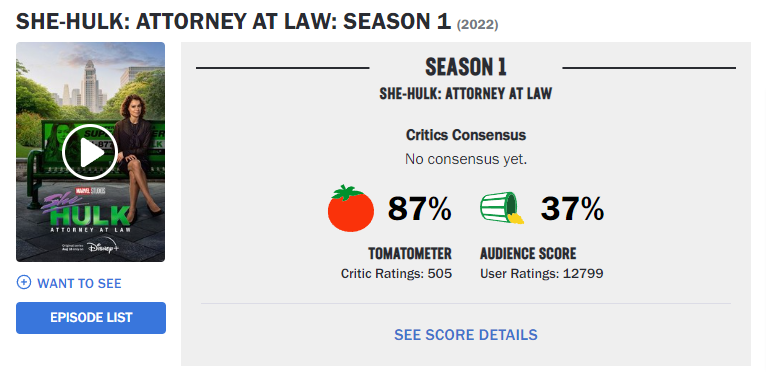
Task: Click the She-Hulk poster thumbnail
Action: point(90,152)
